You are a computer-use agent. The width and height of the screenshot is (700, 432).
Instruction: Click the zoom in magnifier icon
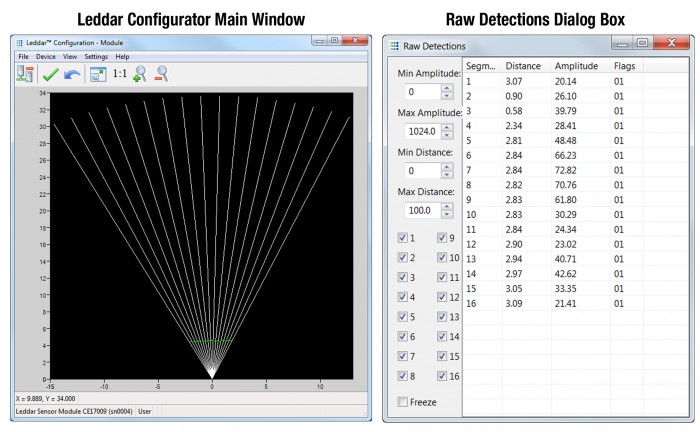pos(140,75)
